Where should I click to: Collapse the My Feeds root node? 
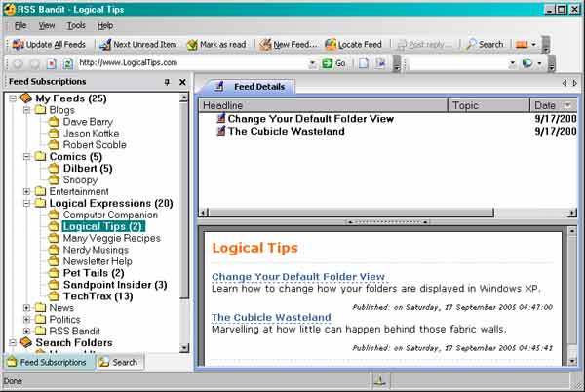point(13,98)
